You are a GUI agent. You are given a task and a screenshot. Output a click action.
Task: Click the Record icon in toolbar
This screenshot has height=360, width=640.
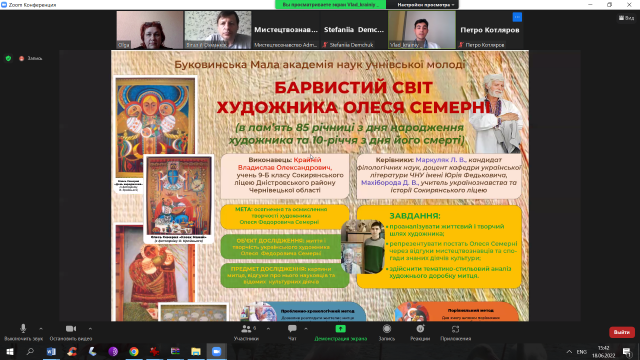pos(387,329)
